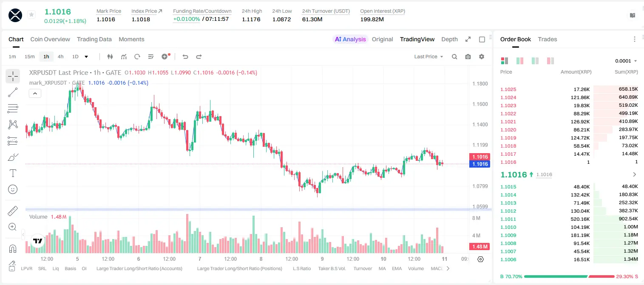Image resolution: width=644 pixels, height=285 pixels.
Task: Expand the 0.0001 price precision dropdown
Action: pyautogui.click(x=626, y=61)
